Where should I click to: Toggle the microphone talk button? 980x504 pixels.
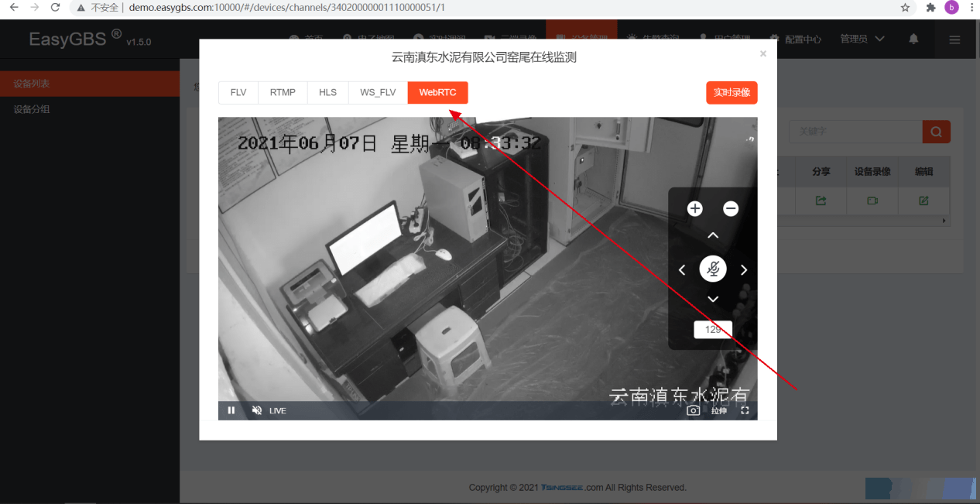point(713,269)
